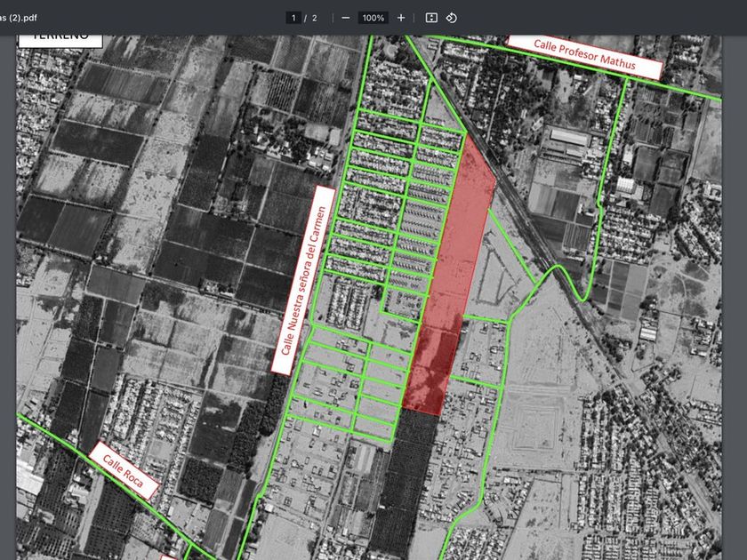Click the 100% zoom level field
The image size is (747, 560).
[x=373, y=18]
